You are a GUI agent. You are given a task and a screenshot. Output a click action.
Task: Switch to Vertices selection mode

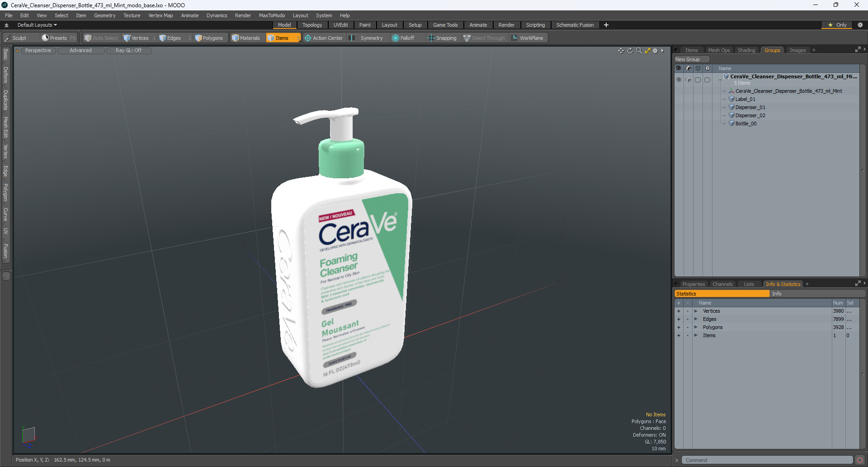pos(139,38)
